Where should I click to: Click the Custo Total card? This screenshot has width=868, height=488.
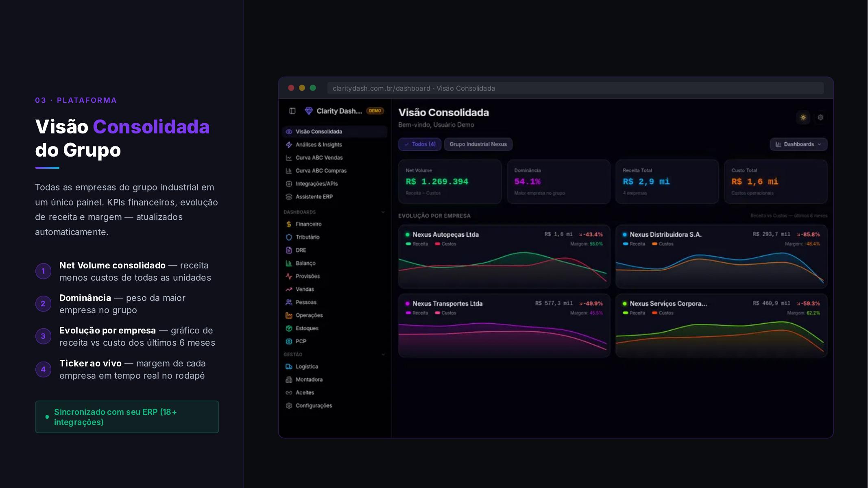[776, 181]
